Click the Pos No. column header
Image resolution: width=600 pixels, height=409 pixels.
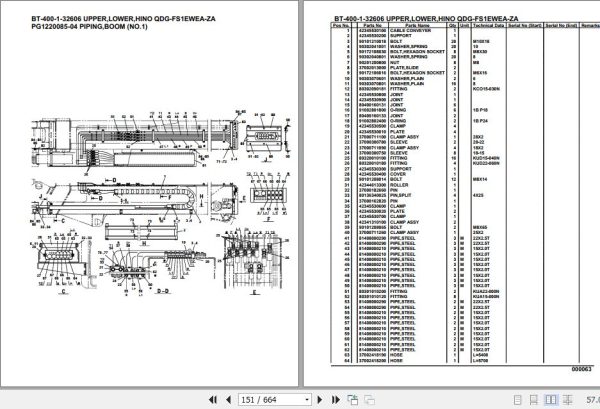point(341,25)
